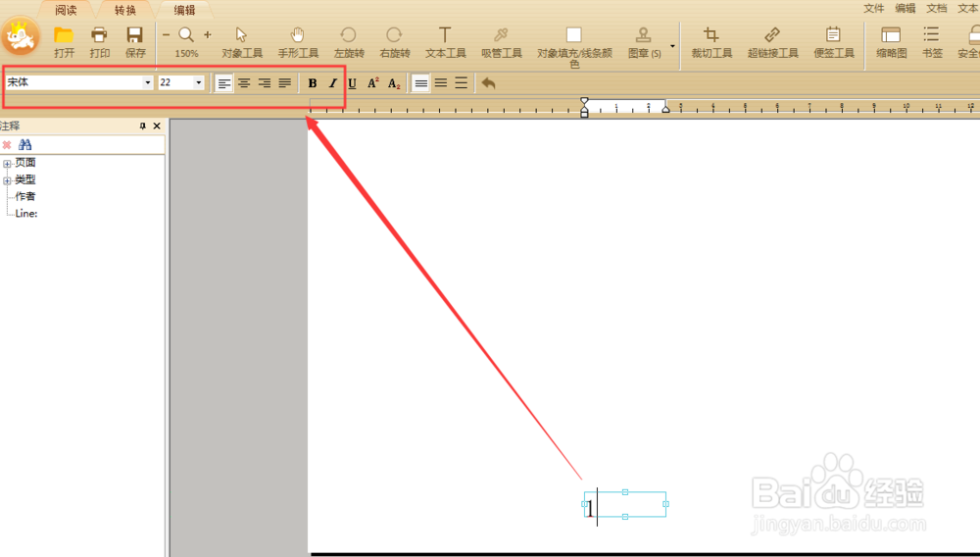Select the 文本工具 text tool
980x557 pixels.
coord(445,42)
